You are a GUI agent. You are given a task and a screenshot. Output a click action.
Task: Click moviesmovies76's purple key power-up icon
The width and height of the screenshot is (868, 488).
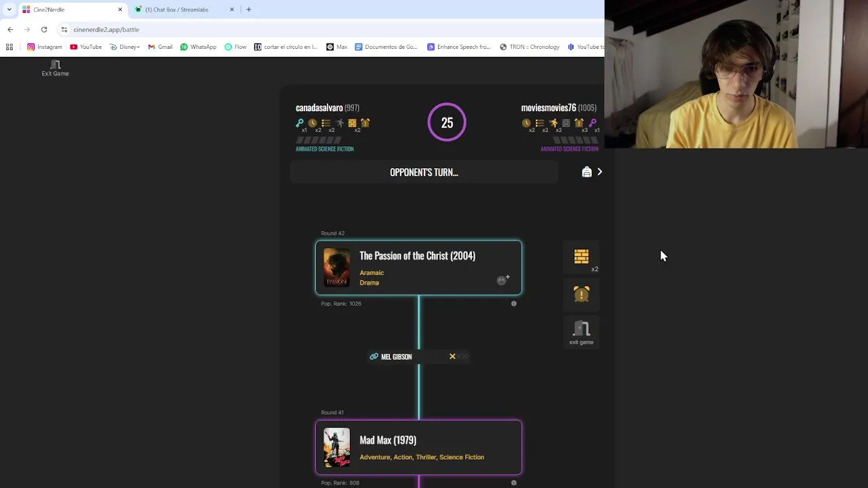click(x=593, y=123)
